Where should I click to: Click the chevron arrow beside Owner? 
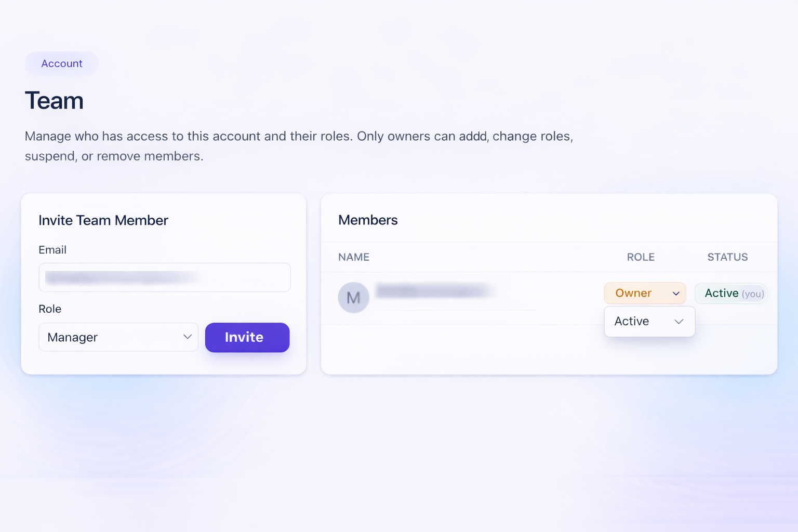[x=676, y=294]
